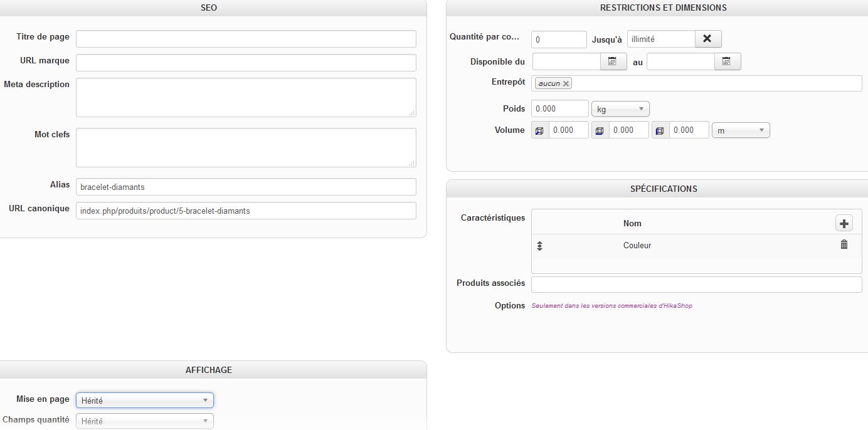Click into the Alias field

click(246, 187)
